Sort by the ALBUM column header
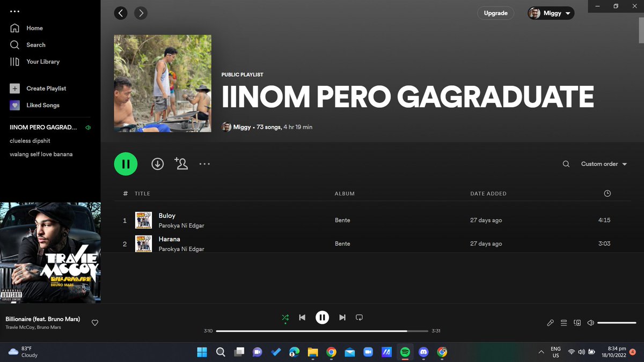Screen dimensions: 644x362 (345, 194)
